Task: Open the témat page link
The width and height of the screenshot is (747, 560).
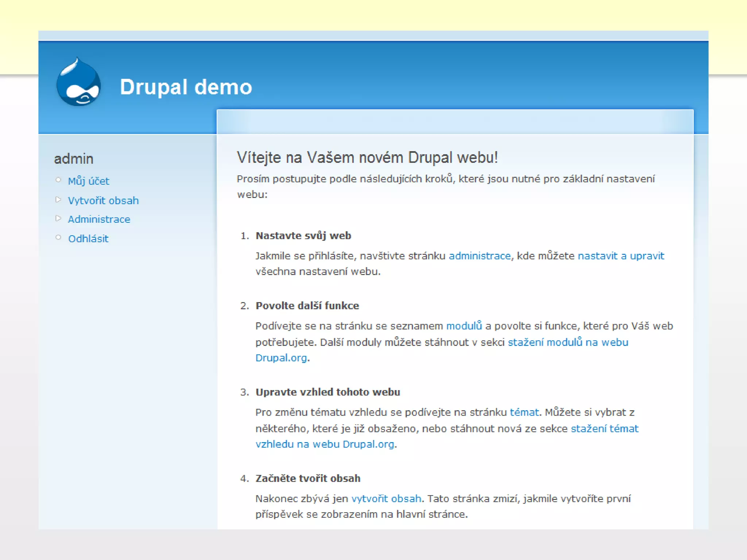Action: 524,412
